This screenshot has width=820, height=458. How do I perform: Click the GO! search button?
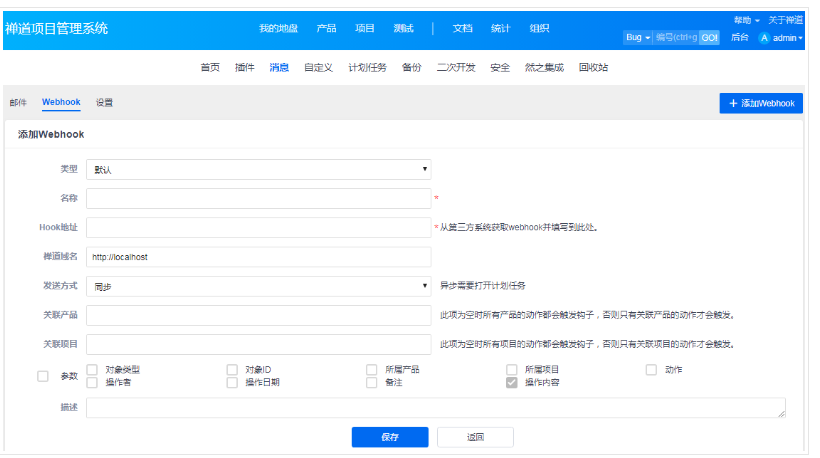click(709, 37)
